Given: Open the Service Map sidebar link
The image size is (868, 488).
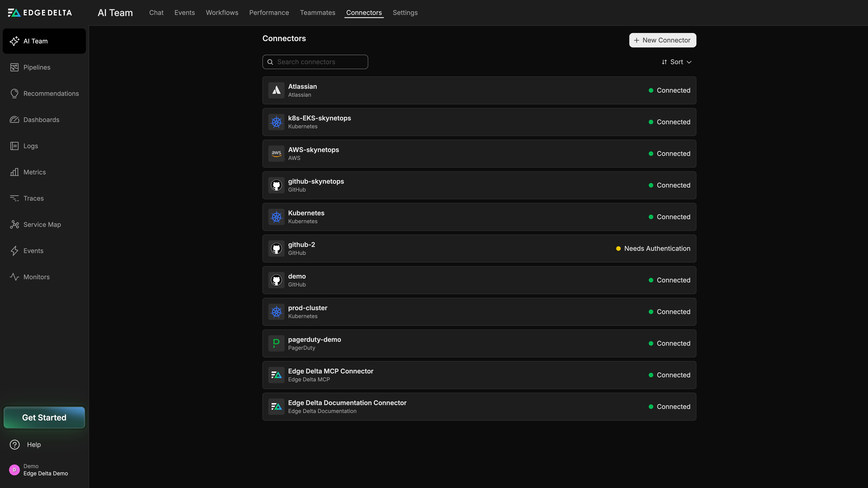Looking at the screenshot, I should point(42,225).
